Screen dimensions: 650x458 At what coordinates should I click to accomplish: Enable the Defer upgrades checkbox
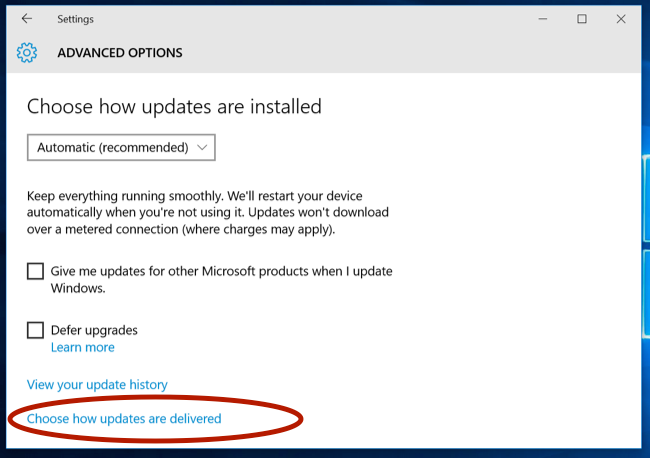[x=36, y=330]
